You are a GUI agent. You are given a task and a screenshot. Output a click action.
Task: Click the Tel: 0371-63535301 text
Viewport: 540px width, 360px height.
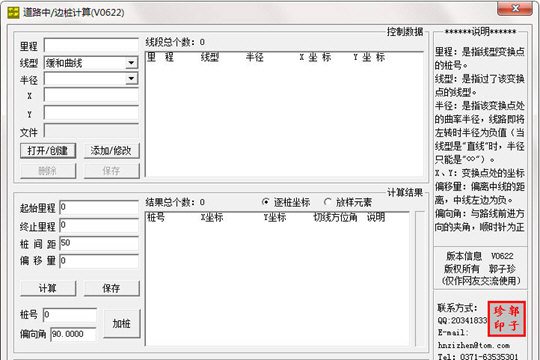478,357
